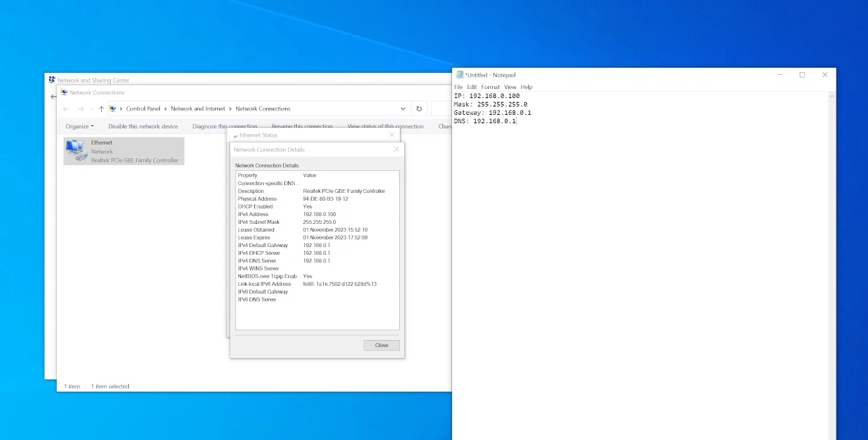Click Control Panel breadcrumb
Viewport: 868px width, 440px height.
143,109
